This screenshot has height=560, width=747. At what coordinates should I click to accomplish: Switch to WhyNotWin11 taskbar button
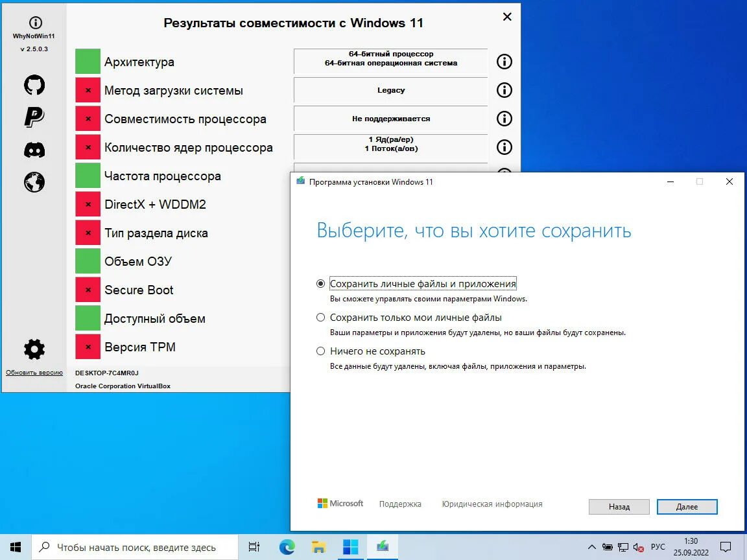tap(351, 547)
